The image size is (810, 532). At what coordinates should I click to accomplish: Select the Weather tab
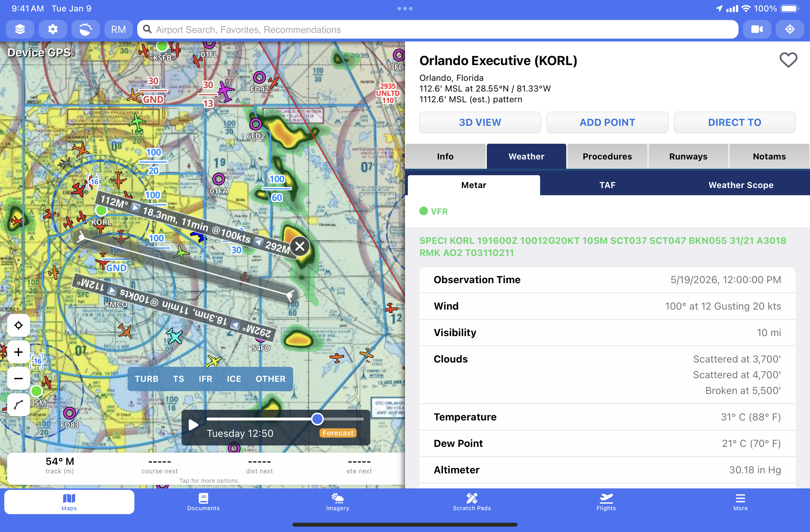click(x=527, y=156)
